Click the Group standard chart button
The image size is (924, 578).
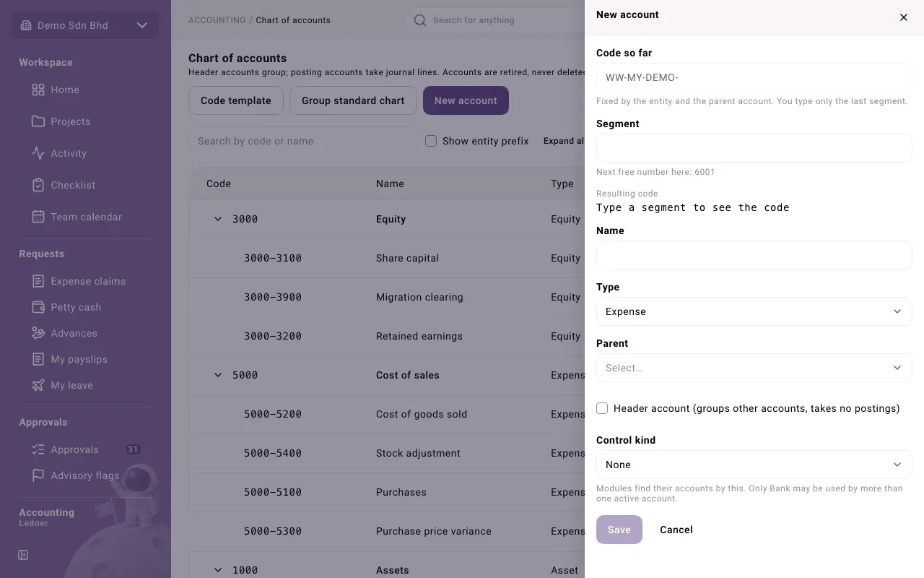353,100
